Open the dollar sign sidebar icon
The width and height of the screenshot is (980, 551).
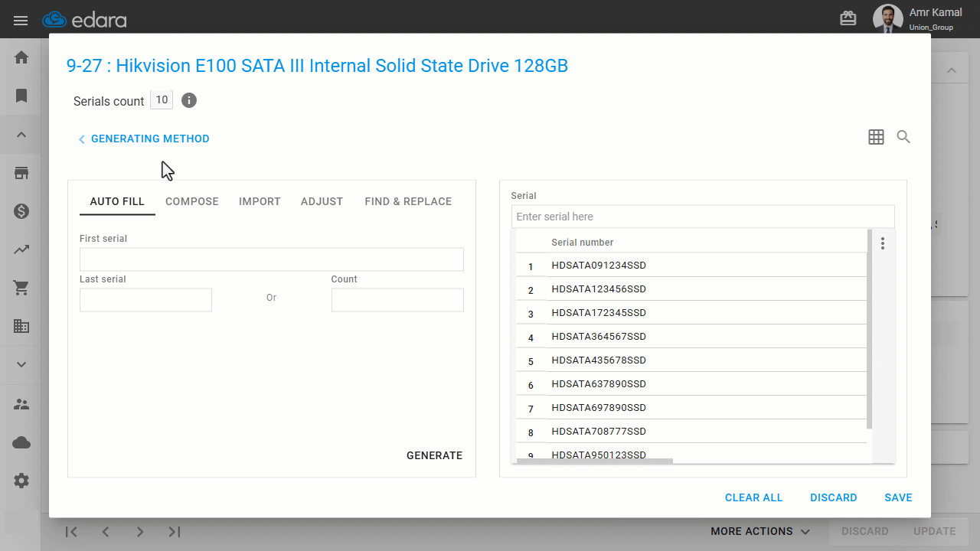pyautogui.click(x=21, y=211)
